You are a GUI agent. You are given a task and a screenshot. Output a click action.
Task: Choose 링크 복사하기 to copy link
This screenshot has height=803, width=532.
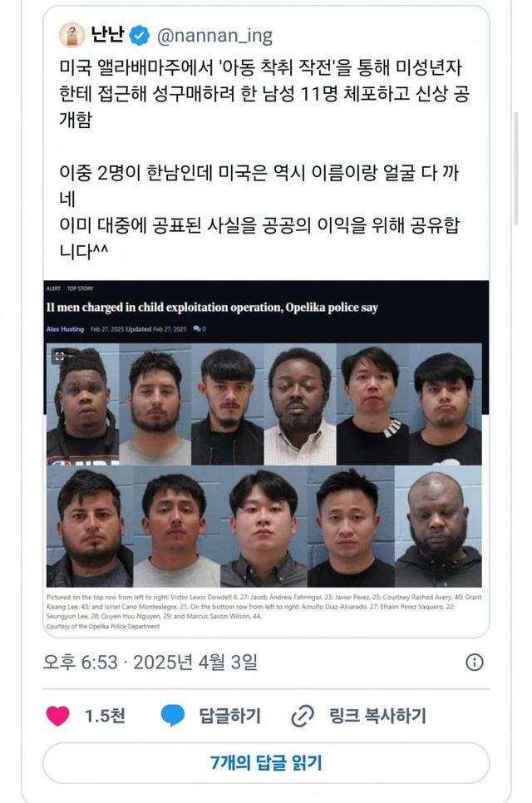(x=377, y=716)
